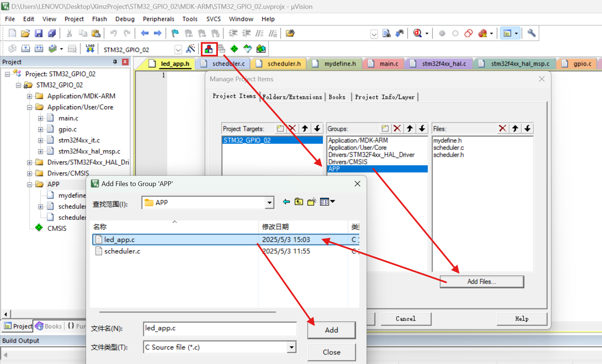Screen dimensions: 602x364
Task: Click the Save toolbar icon
Action: (39, 33)
